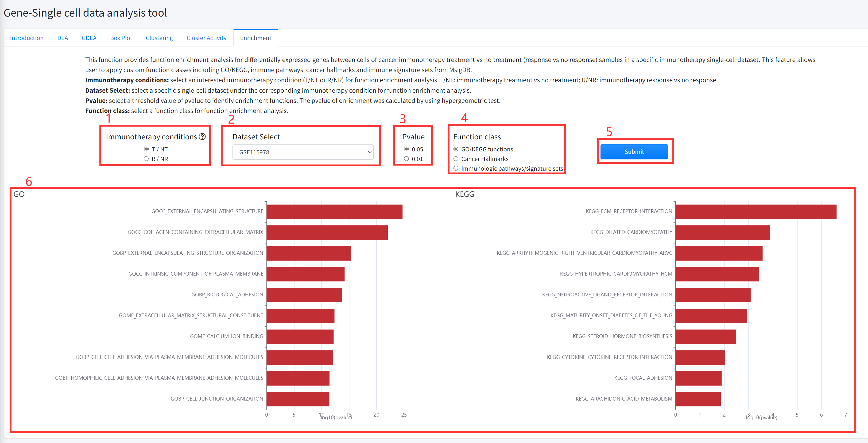Viewport: 868px width, 443px height.
Task: Open the GSE115978 dataset dropdown
Action: [x=303, y=152]
